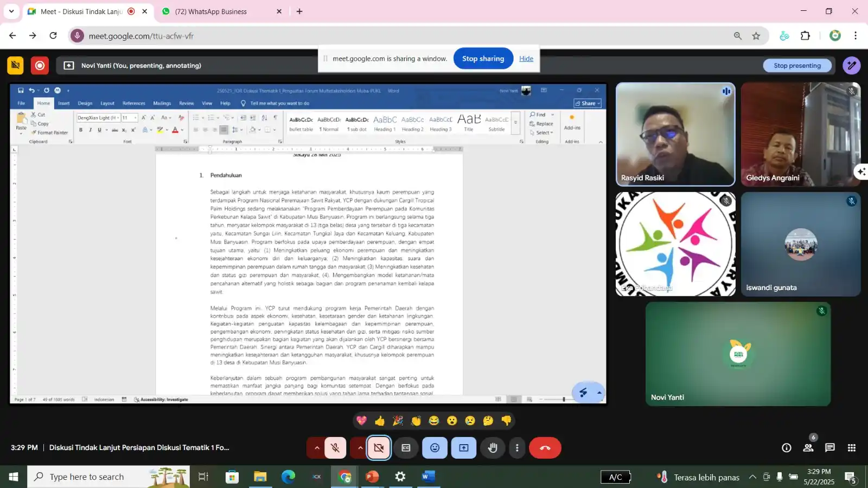The width and height of the screenshot is (868, 488).
Task: Raise hand in the meeting
Action: [493, 448]
